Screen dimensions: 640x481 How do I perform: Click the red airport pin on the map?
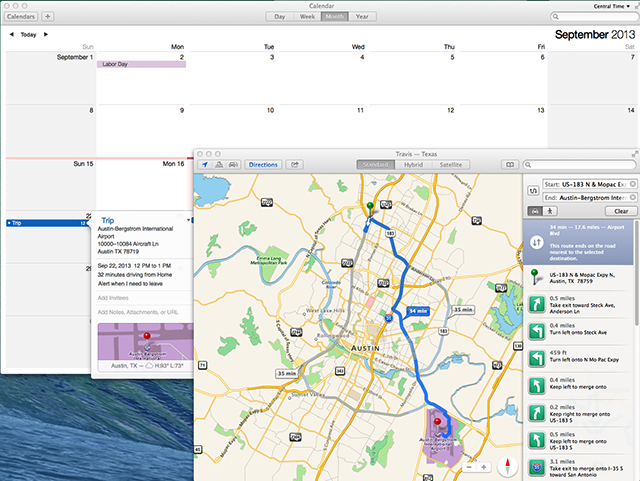pos(438,424)
